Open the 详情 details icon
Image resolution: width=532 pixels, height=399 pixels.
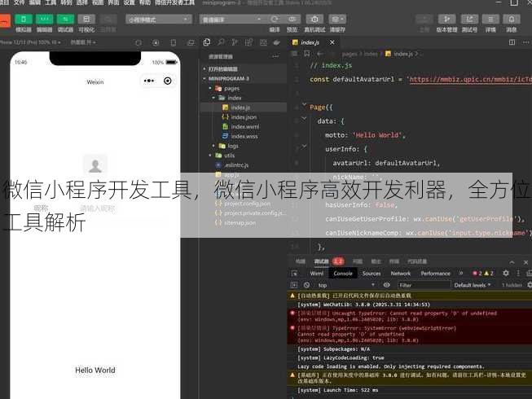tap(490, 19)
